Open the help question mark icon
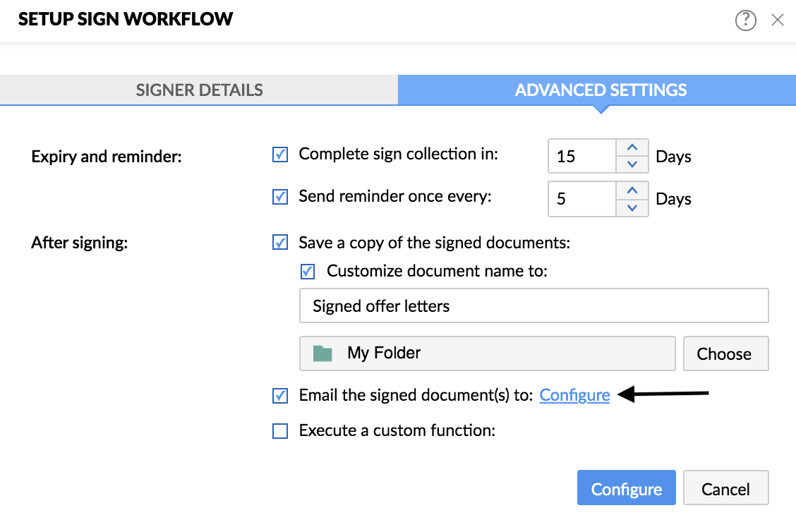 coord(745,20)
